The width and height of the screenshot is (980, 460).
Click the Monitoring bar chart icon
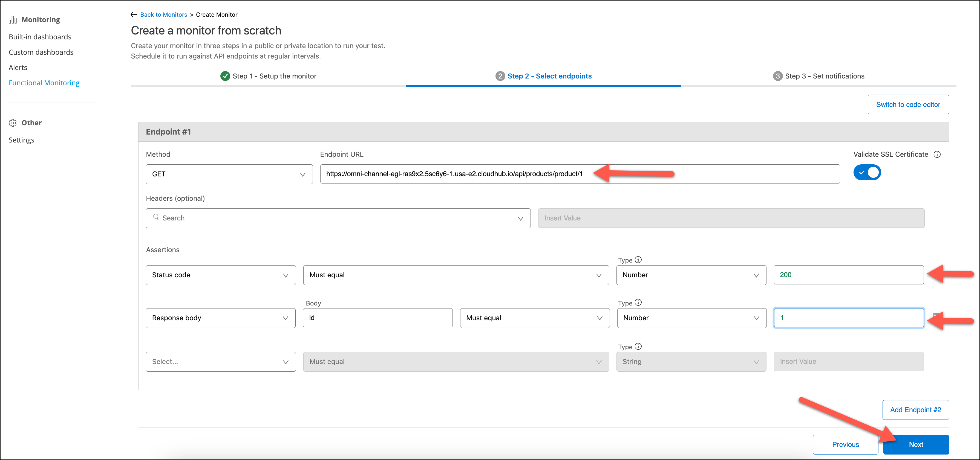(x=13, y=20)
